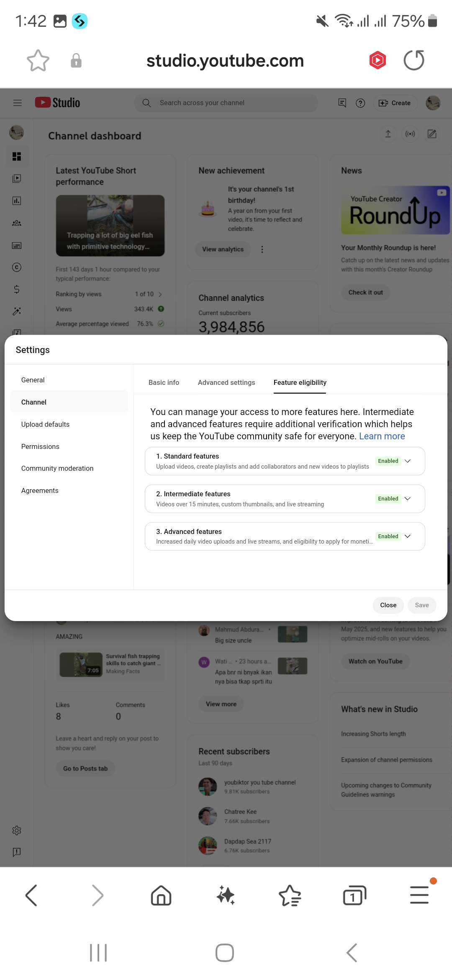Open the eel fish Short thumbnail
The width and height of the screenshot is (452, 980).
point(110,225)
